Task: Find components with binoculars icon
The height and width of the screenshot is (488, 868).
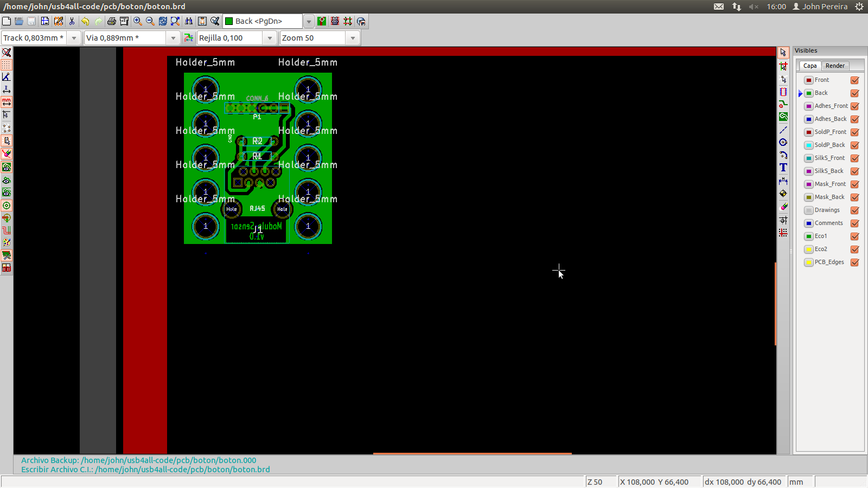Action: pos(189,21)
